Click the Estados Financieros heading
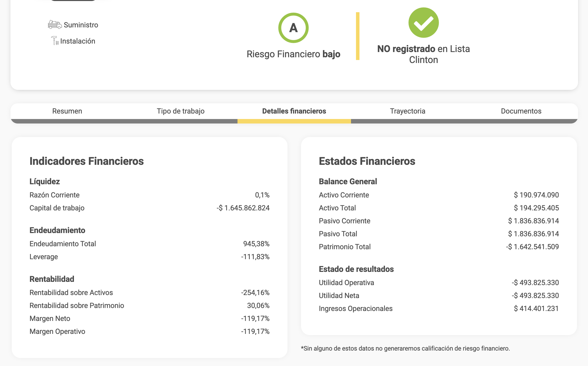This screenshot has height=366, width=588. (x=367, y=161)
